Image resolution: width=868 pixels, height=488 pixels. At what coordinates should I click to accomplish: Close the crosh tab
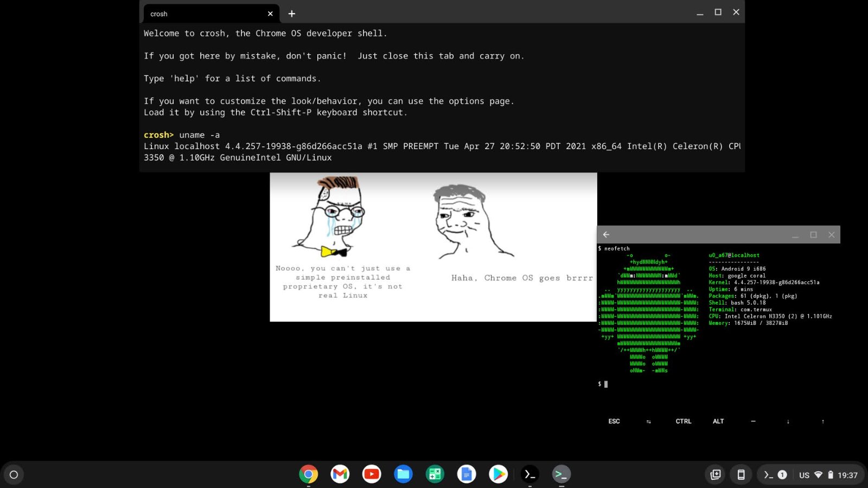[270, 14]
